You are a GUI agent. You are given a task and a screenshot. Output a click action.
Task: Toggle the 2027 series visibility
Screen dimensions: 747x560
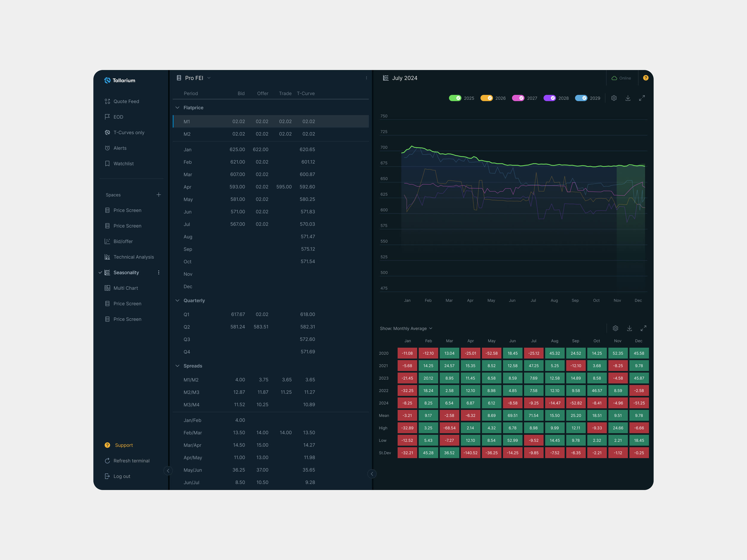coord(518,98)
